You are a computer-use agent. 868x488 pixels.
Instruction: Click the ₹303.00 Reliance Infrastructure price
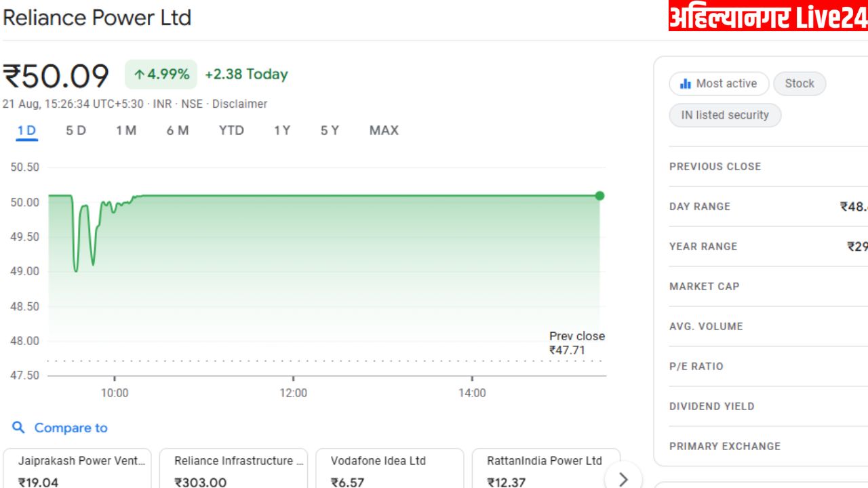coord(201,482)
